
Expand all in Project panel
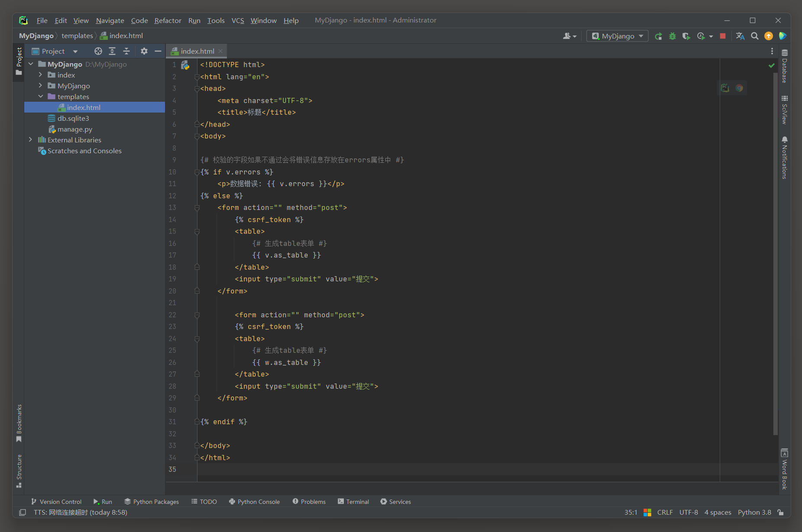tap(112, 52)
